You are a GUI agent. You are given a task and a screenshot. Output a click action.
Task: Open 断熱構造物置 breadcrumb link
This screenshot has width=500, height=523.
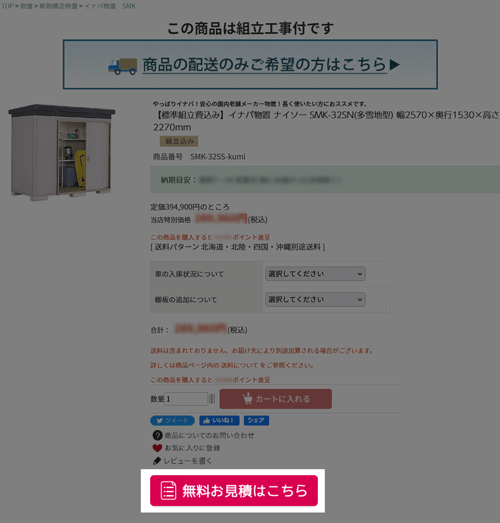point(58,6)
